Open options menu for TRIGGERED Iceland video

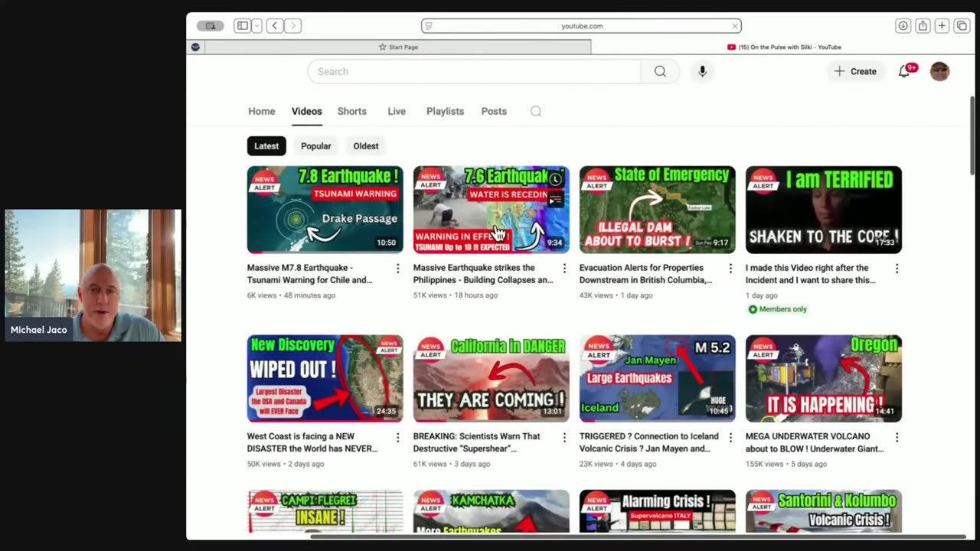(x=730, y=437)
